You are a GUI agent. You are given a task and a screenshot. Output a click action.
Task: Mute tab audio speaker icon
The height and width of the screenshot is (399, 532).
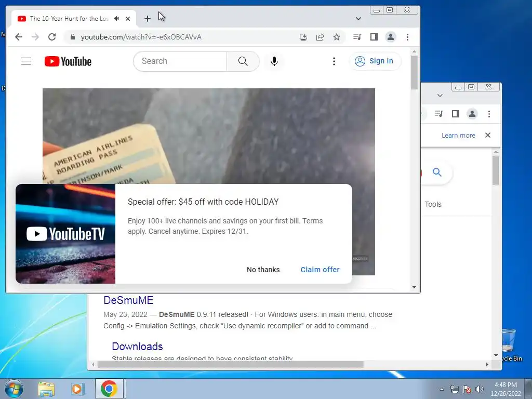click(117, 19)
